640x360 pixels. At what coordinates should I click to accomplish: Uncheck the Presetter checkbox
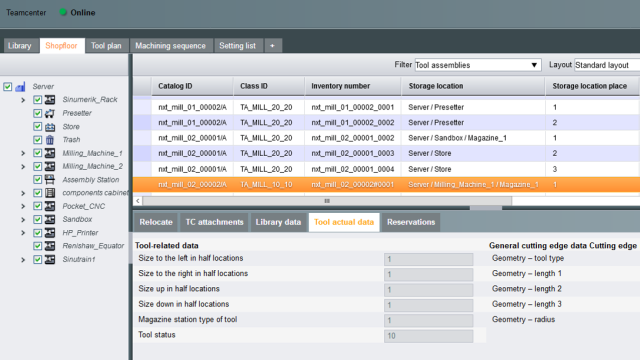(x=38, y=113)
